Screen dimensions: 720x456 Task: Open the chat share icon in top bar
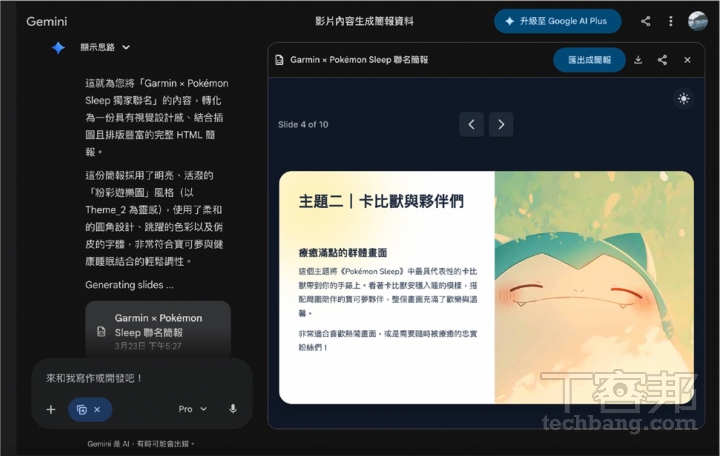point(646,21)
